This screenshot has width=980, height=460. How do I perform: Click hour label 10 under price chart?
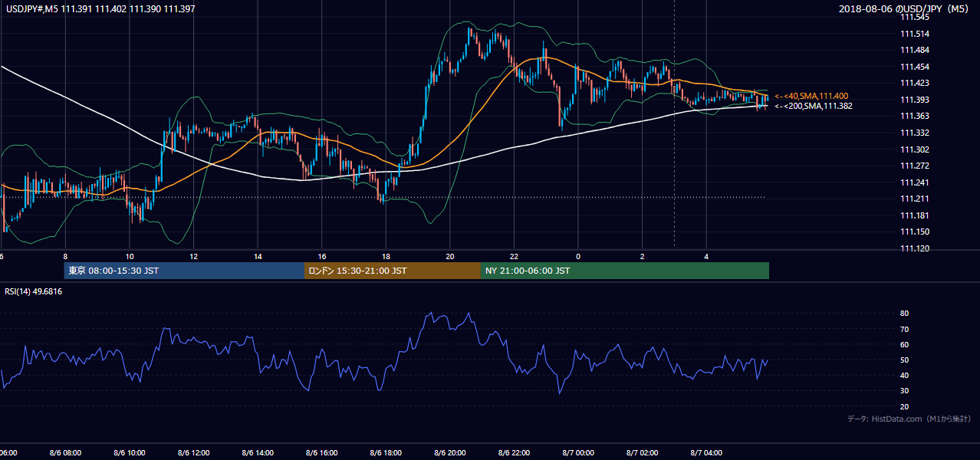[x=130, y=256]
